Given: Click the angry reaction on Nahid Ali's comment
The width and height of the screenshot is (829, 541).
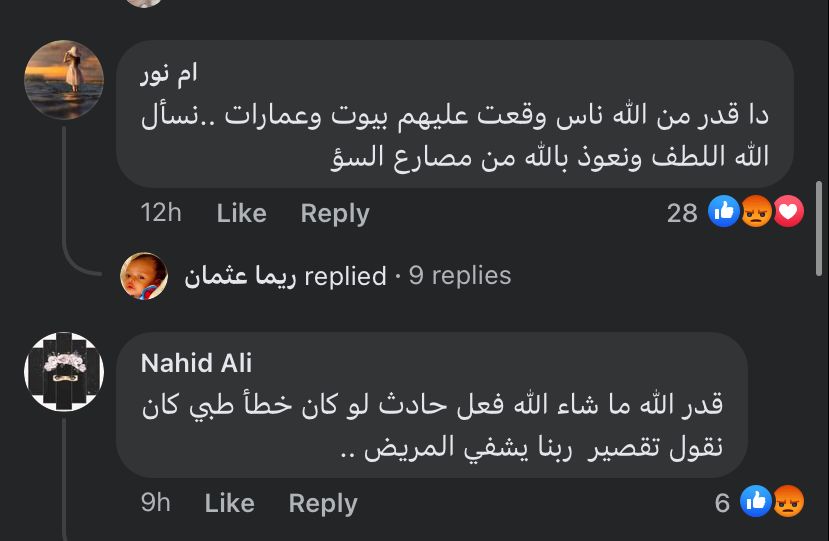Looking at the screenshot, I should [x=788, y=502].
